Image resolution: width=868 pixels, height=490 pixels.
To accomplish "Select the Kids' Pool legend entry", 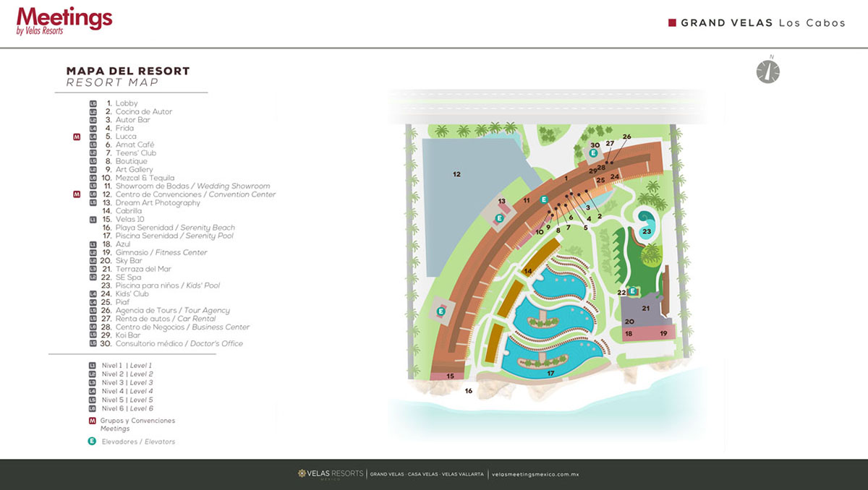I will point(161,286).
